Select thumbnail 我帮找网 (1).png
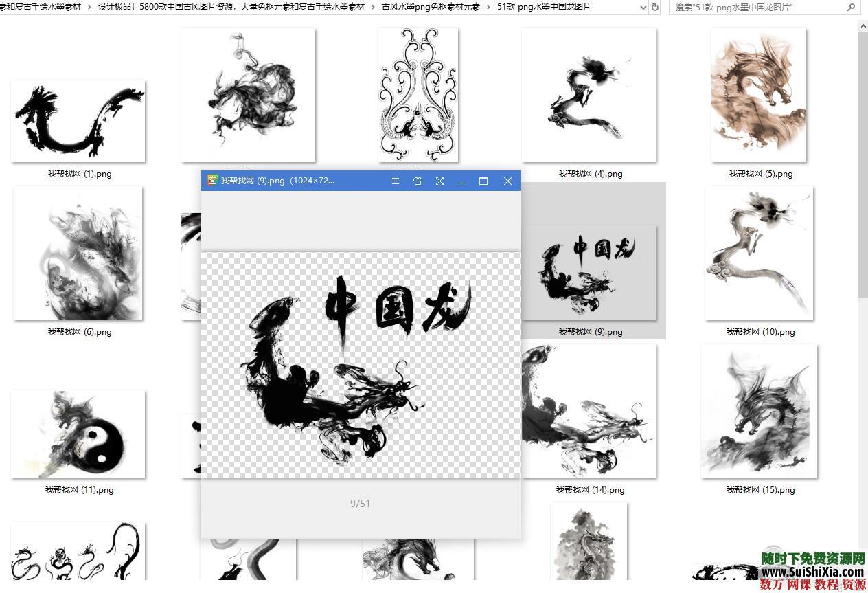The image size is (868, 593). (78, 122)
